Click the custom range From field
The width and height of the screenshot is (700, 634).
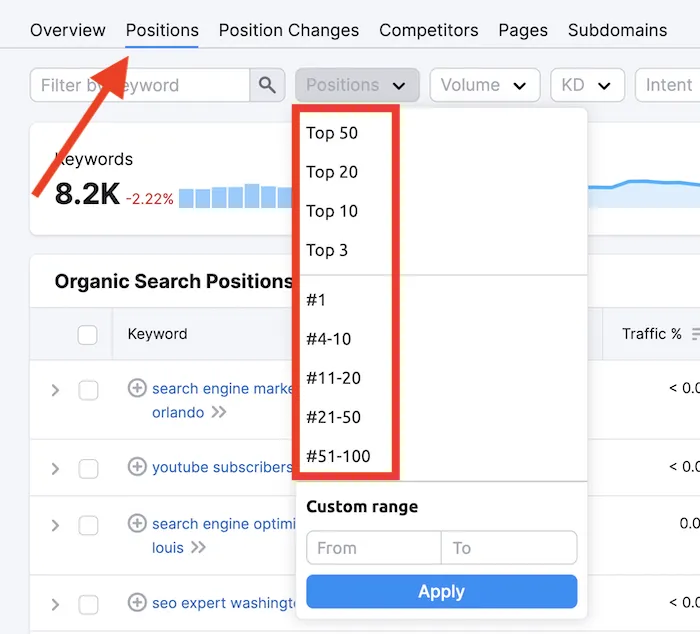click(373, 548)
